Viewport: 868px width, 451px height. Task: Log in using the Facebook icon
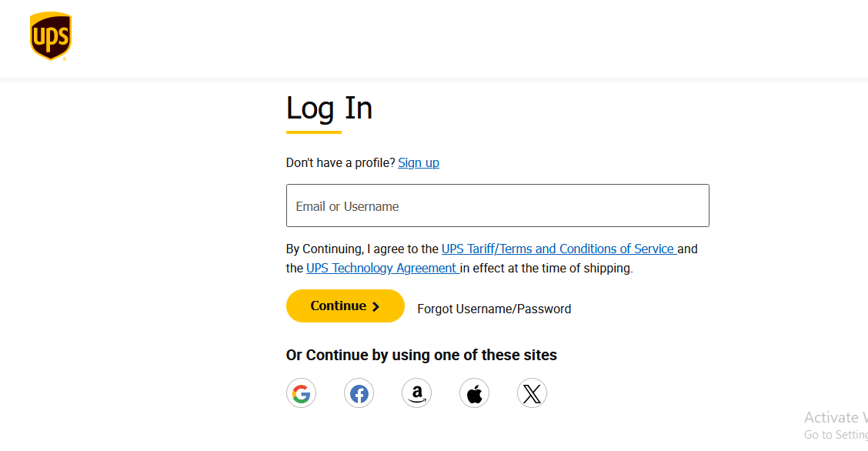(359, 394)
